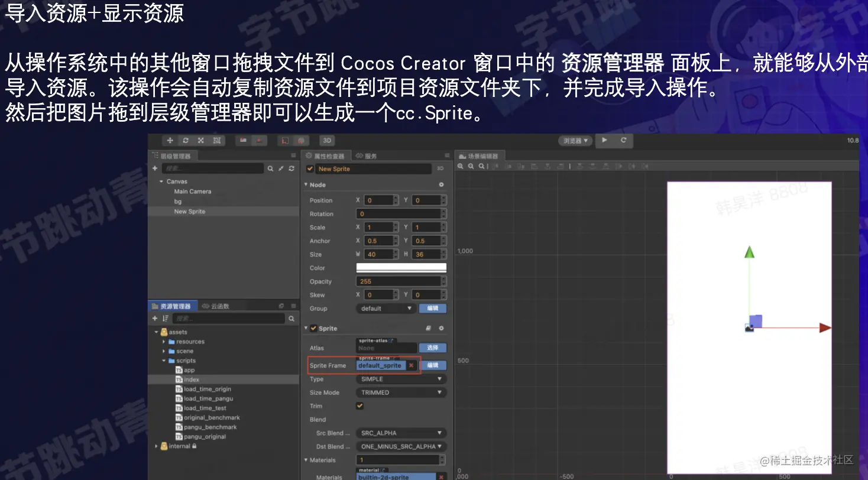The height and width of the screenshot is (480, 868).
Task: Add a new asset with the assets plus icon
Action: (x=155, y=319)
